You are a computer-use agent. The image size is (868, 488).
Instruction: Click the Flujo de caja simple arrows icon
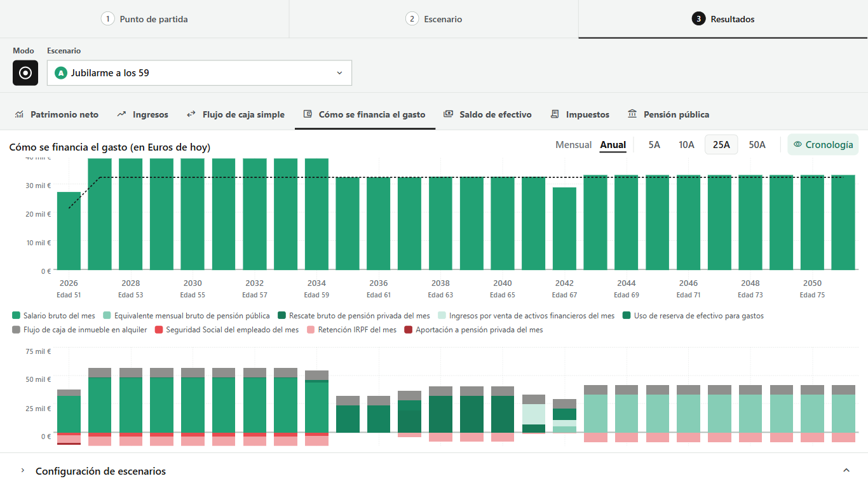191,114
